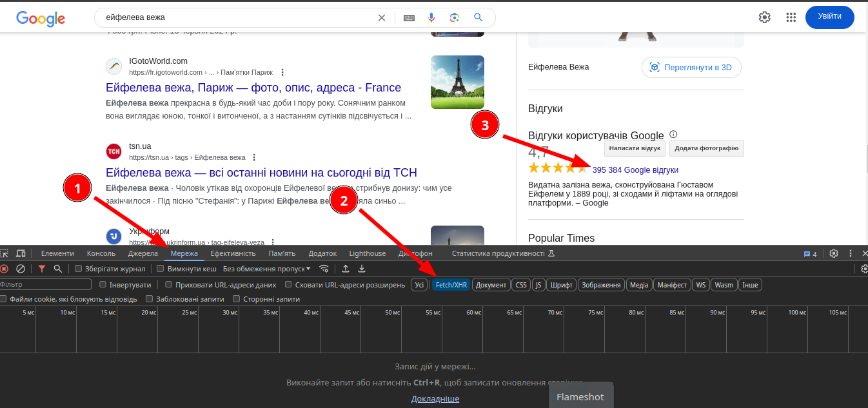Enable the Зберігати журнал checkbox
The width and height of the screenshot is (868, 408).
coord(79,269)
